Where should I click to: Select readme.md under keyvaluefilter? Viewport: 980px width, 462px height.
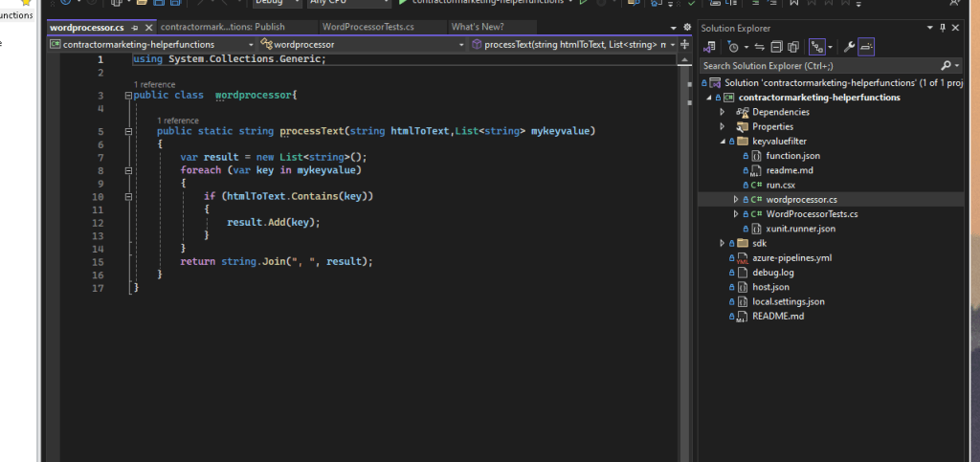(x=790, y=170)
